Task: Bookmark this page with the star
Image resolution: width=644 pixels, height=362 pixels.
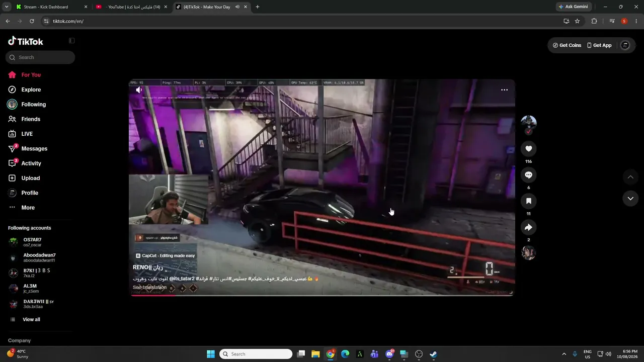Action: tap(577, 21)
